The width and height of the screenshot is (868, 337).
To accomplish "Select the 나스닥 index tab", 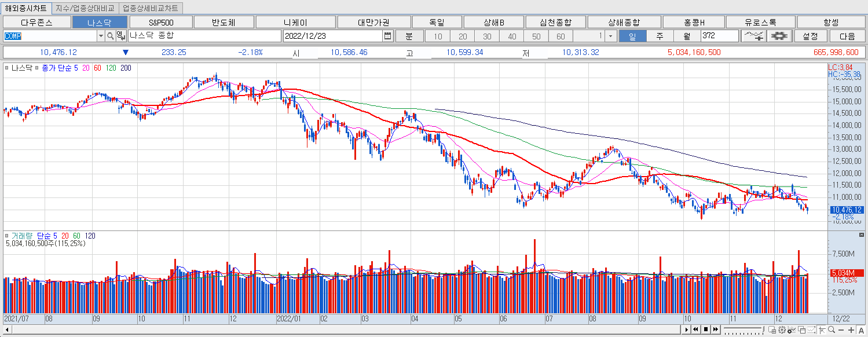I will 100,23.
